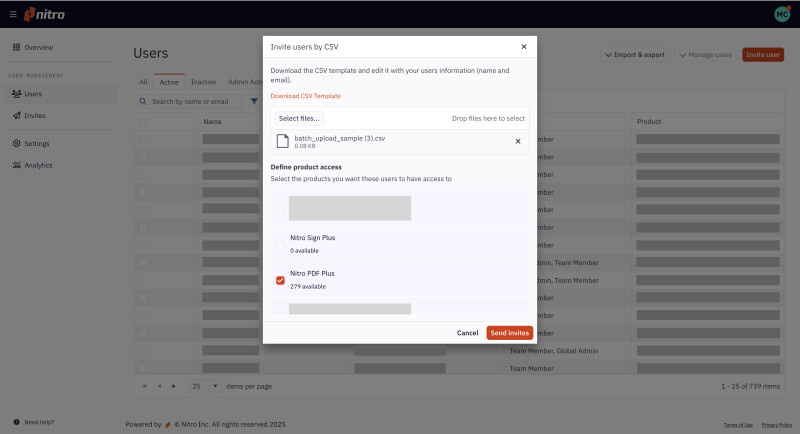Click the Settings gear icon in sidebar

(x=16, y=144)
